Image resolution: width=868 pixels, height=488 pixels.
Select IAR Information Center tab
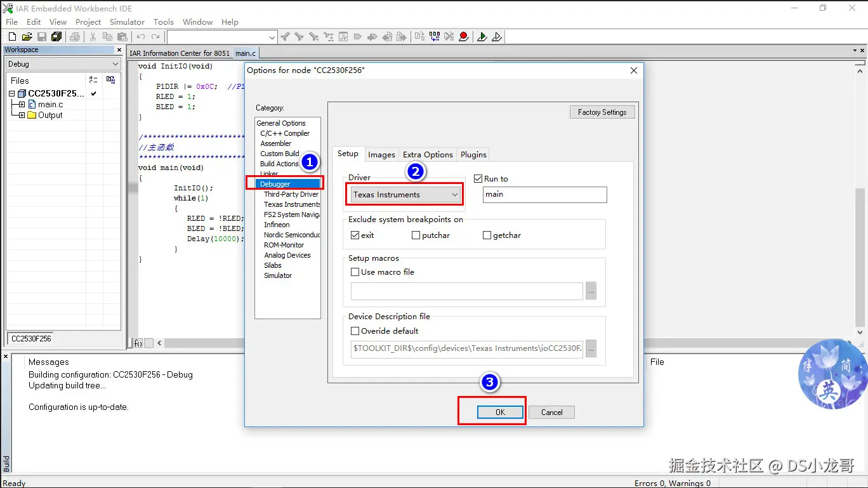click(x=180, y=53)
